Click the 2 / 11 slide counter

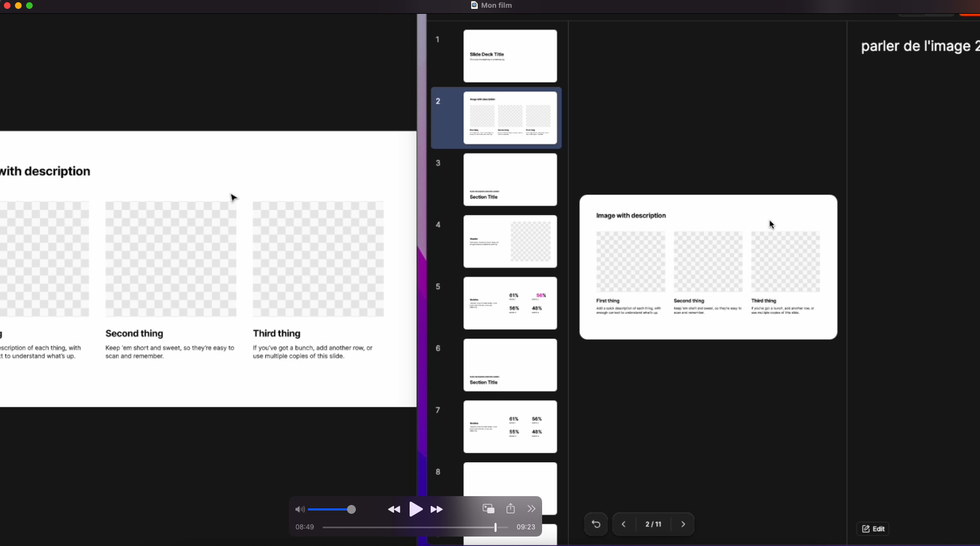(x=653, y=524)
